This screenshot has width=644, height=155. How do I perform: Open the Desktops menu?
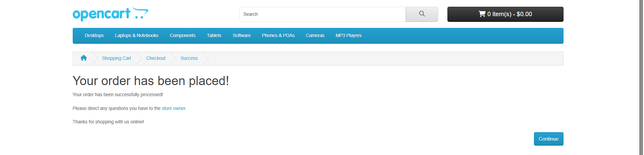click(x=94, y=36)
